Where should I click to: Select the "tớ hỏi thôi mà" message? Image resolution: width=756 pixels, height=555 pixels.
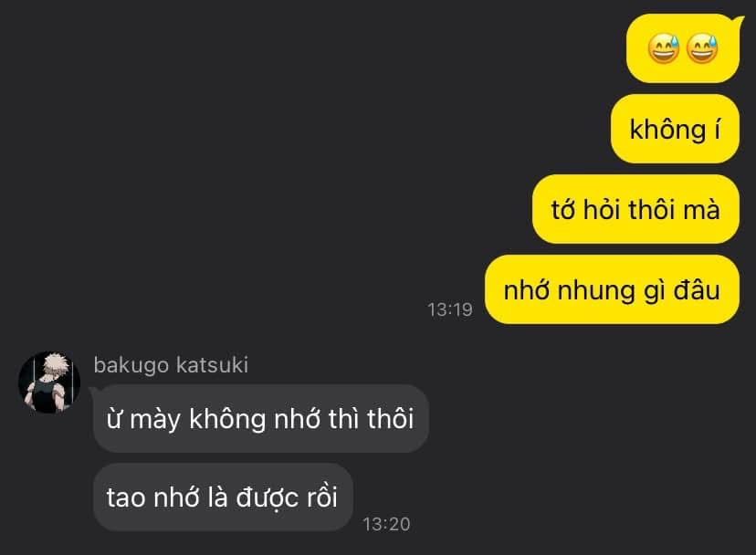635,209
